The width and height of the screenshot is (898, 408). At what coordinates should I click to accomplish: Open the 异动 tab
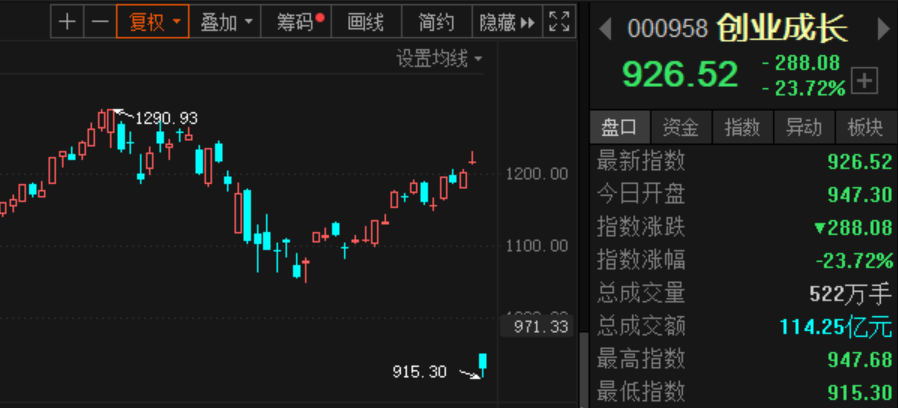point(804,127)
